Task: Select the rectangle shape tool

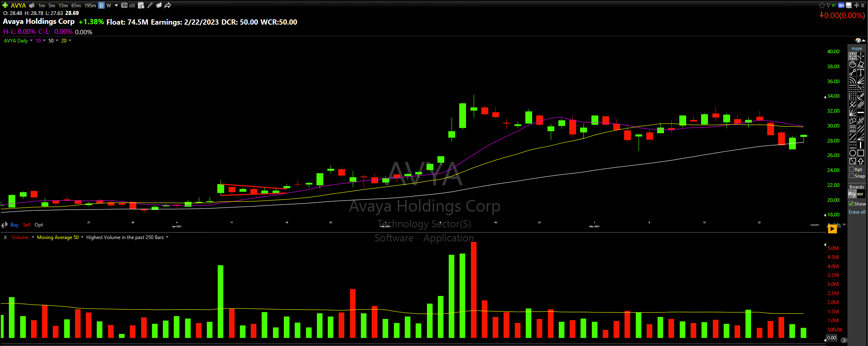Action: [x=861, y=153]
